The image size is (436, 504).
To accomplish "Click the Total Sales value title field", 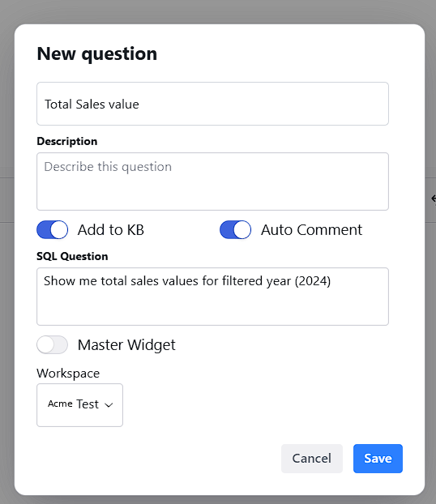I will tap(212, 104).
